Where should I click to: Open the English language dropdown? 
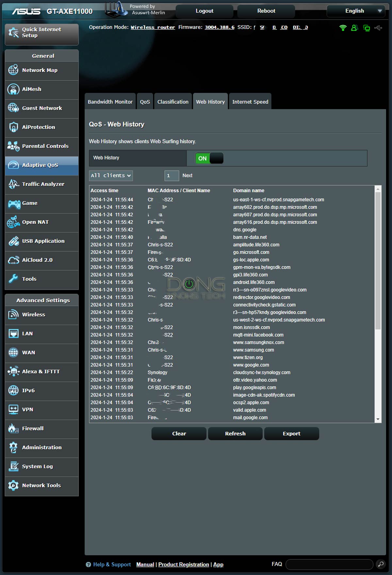356,11
